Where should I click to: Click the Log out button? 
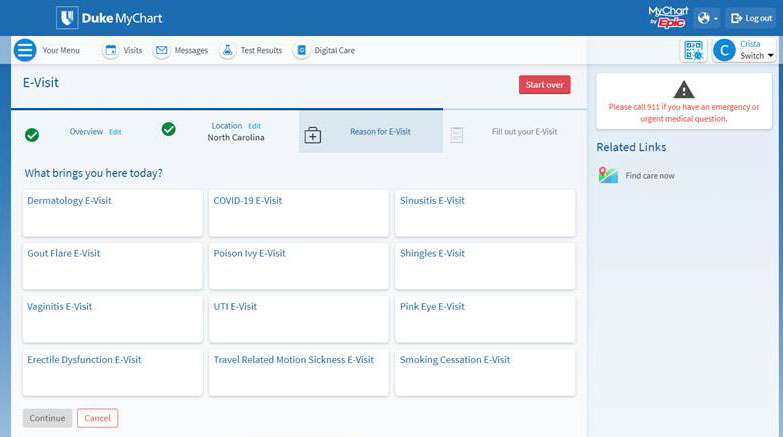750,18
